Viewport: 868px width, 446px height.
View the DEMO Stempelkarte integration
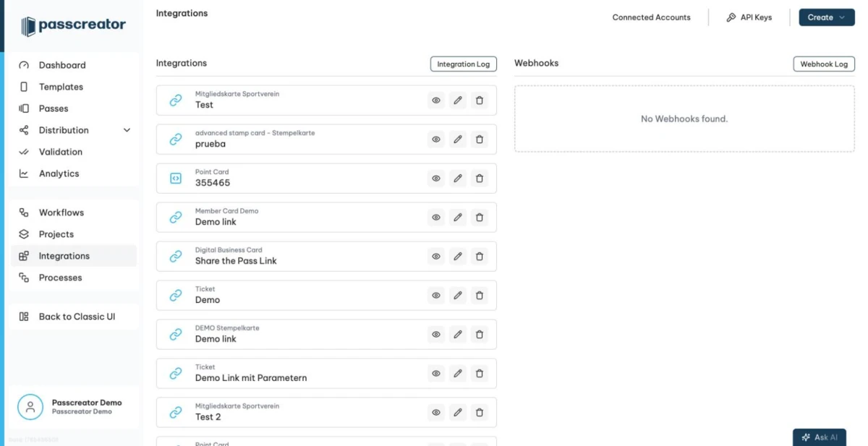pyautogui.click(x=436, y=335)
